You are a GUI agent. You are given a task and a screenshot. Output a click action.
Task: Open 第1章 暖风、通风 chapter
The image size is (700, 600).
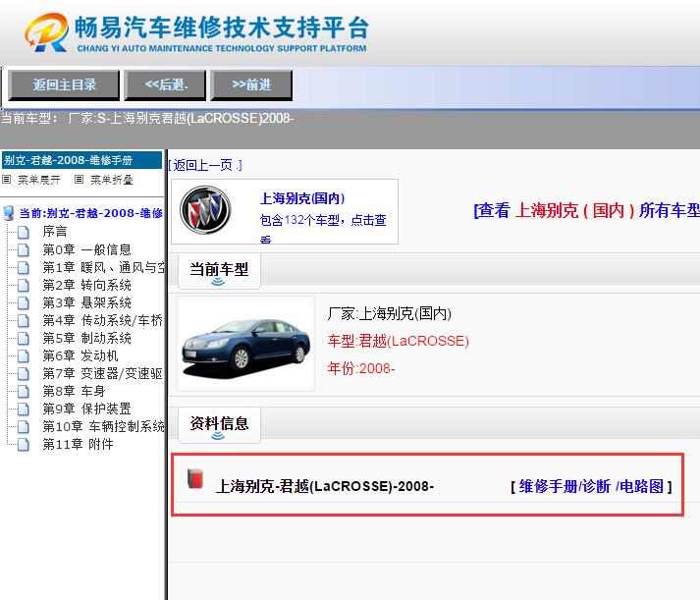click(x=103, y=267)
